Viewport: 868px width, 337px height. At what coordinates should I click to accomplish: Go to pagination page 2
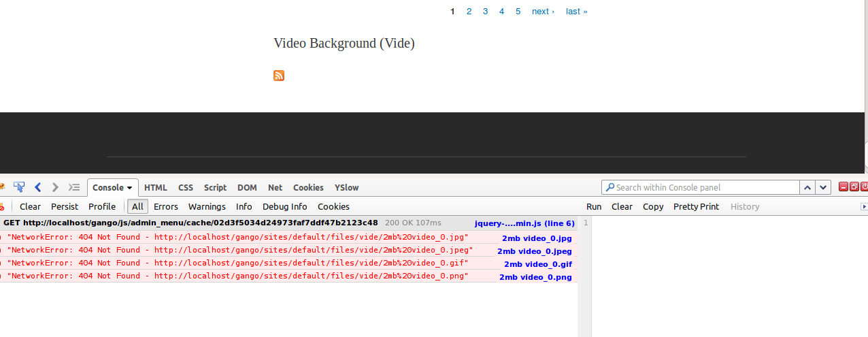click(469, 11)
